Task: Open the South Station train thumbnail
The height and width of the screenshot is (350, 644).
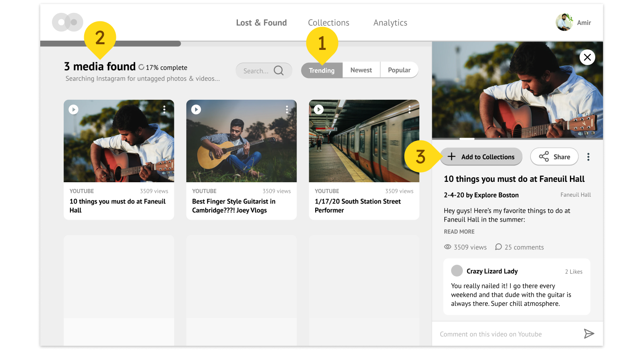Action: click(364, 141)
